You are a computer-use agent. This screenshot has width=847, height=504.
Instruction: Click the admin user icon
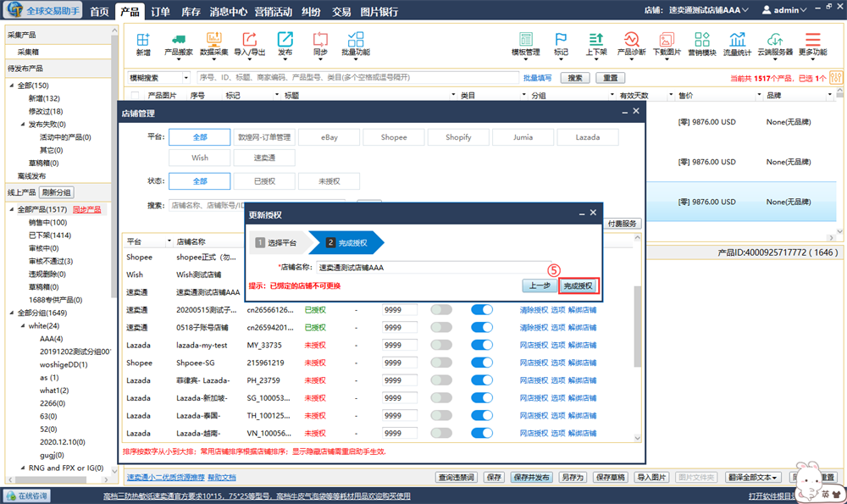767,9
